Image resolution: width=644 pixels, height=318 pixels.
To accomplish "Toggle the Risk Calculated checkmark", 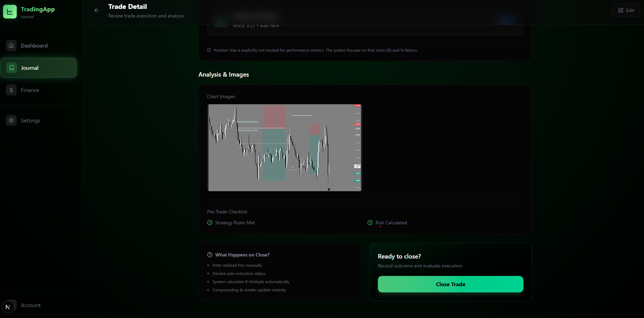I will (370, 222).
